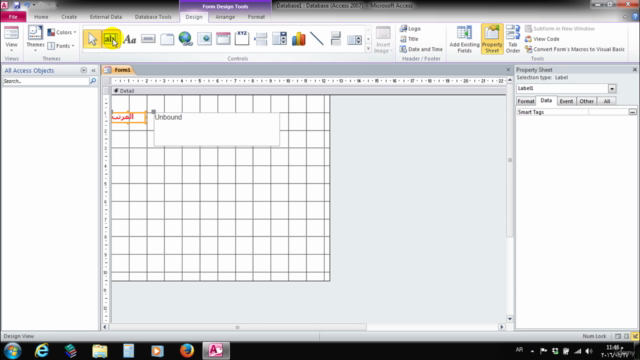Image resolution: width=640 pixels, height=360 pixels.
Task: Select the Text Box control tool
Action: tap(110, 39)
